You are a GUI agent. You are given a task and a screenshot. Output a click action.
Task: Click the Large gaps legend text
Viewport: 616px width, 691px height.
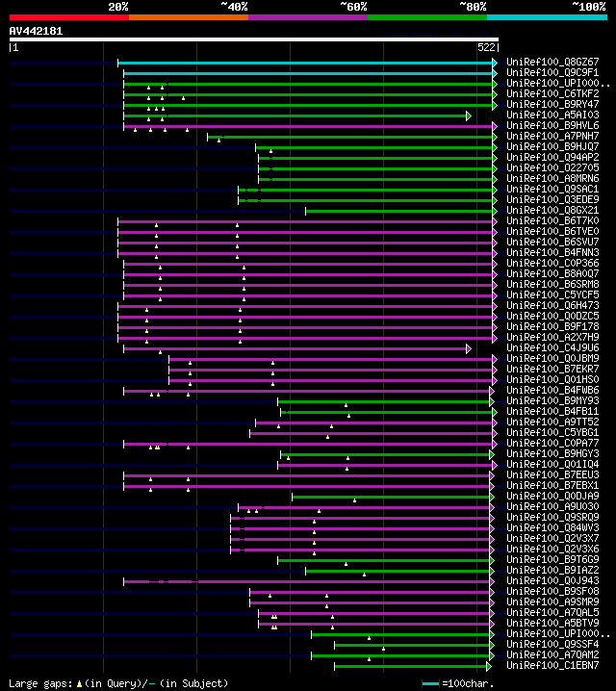point(40,683)
